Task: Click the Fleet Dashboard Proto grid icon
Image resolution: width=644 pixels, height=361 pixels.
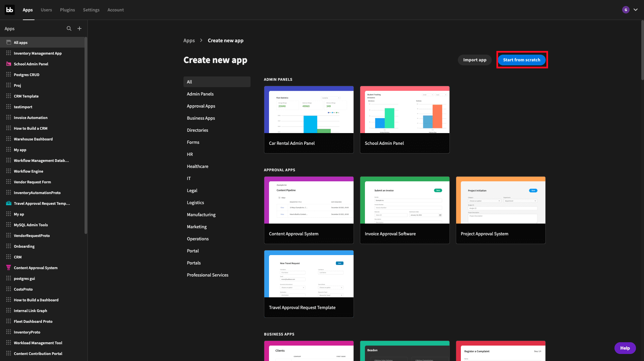Action: click(9, 321)
